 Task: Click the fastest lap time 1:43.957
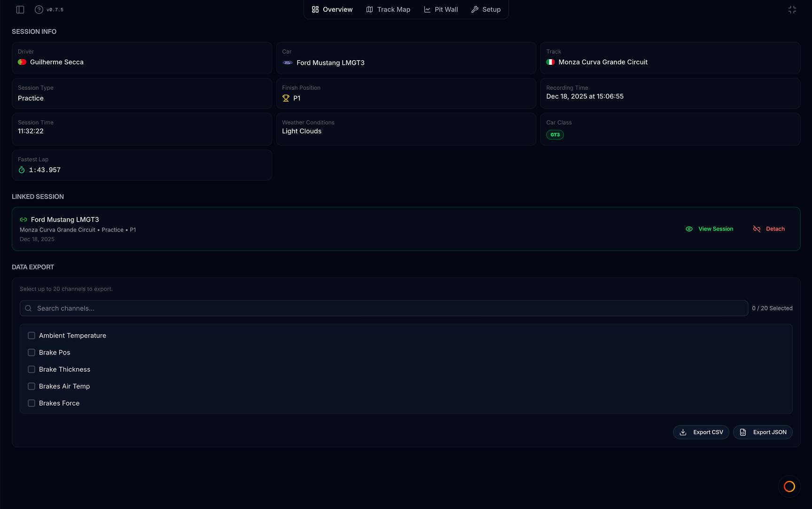point(45,170)
